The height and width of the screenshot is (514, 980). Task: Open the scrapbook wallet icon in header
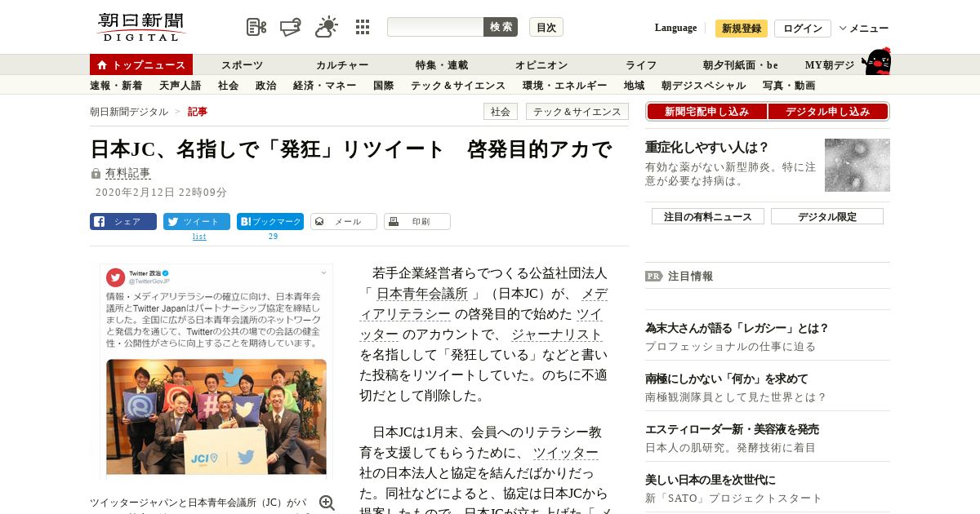(x=291, y=27)
